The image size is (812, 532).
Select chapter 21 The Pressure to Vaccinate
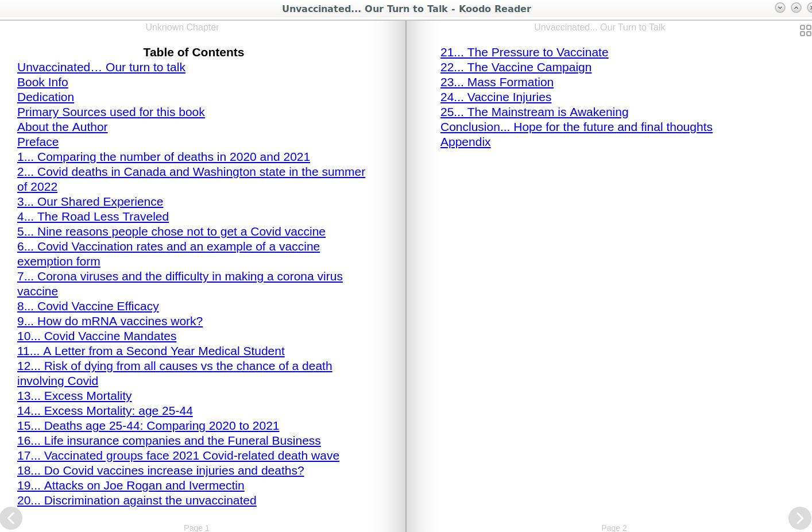(x=524, y=52)
